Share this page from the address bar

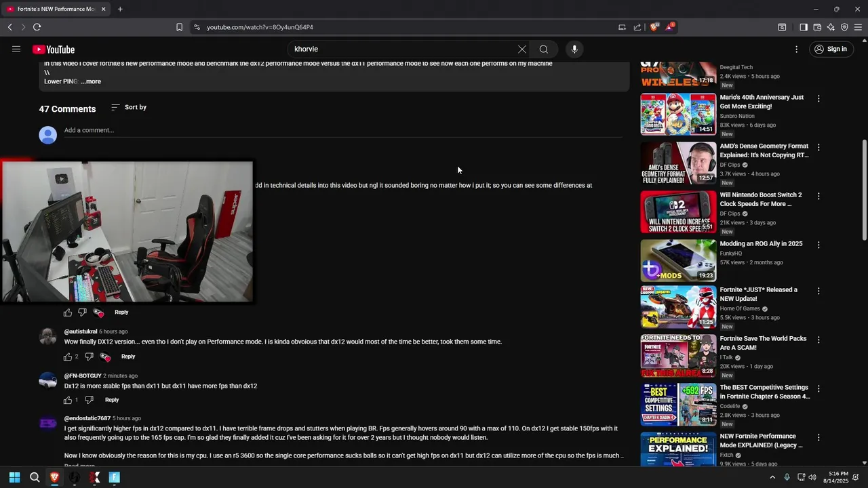[637, 27]
